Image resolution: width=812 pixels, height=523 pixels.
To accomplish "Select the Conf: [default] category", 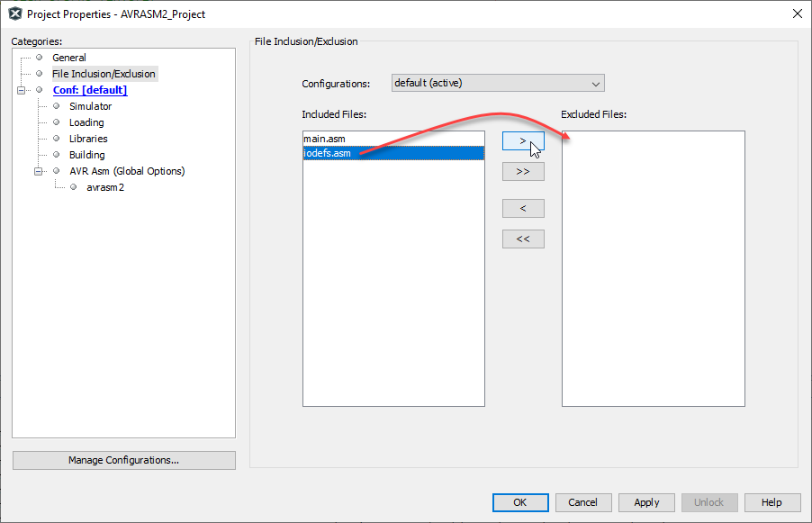I will (90, 90).
